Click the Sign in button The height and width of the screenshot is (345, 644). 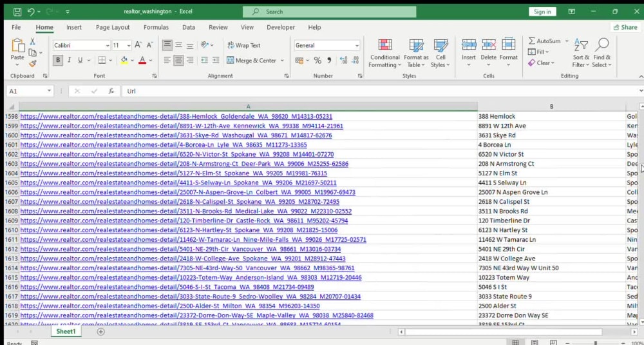click(542, 12)
